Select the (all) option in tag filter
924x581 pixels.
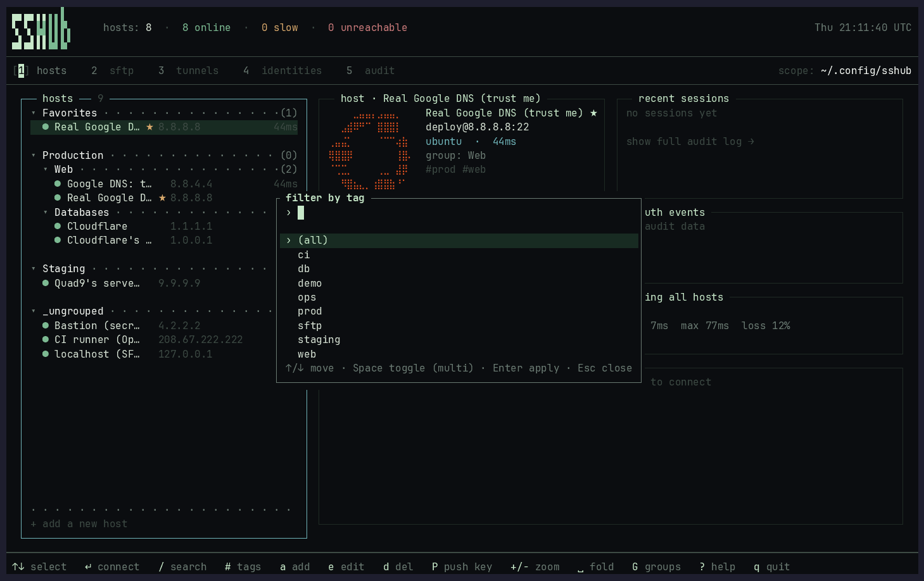(x=459, y=241)
